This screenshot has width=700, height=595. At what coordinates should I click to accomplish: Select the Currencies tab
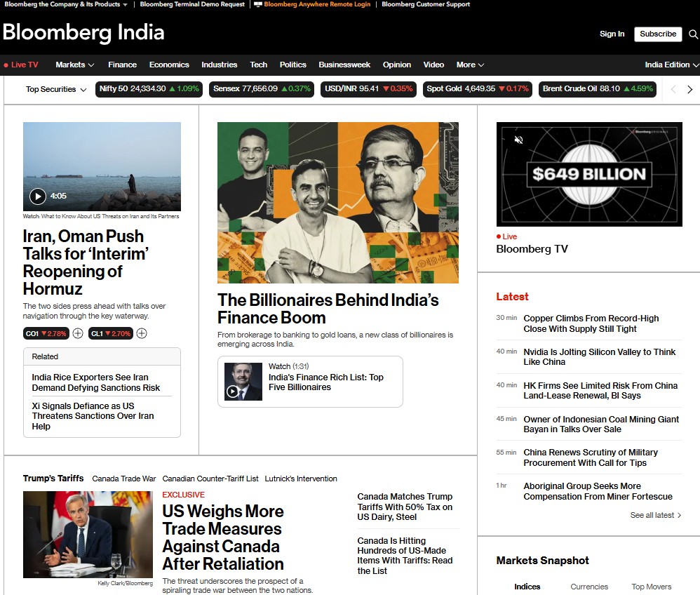tap(589, 587)
